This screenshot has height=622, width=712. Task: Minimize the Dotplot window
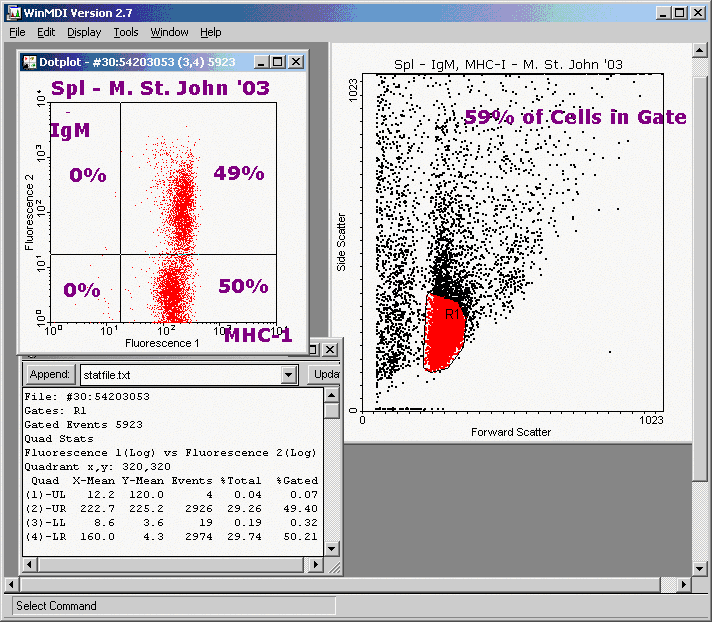point(261,61)
